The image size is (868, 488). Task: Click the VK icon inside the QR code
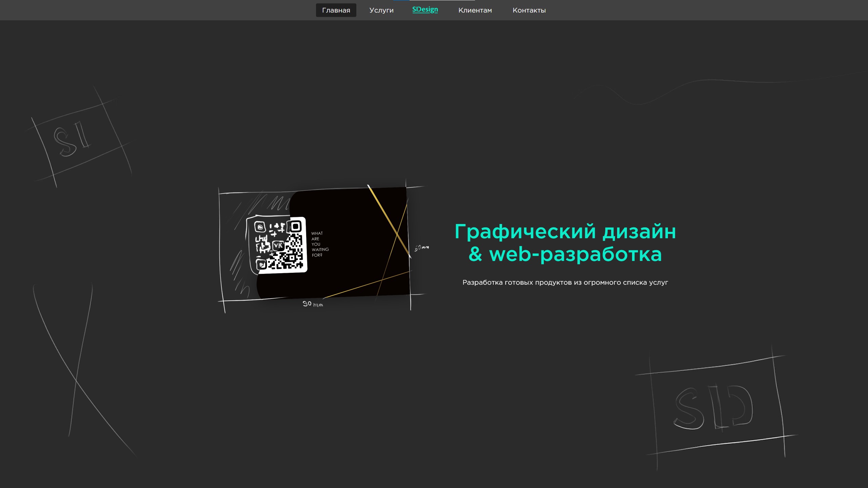coord(278,246)
